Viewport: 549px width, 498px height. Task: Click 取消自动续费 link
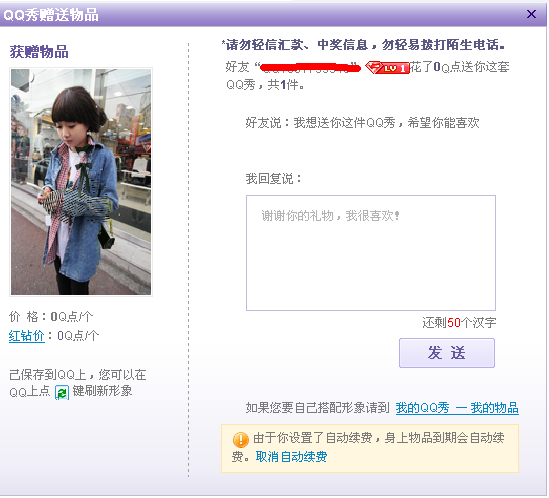pyautogui.click(x=291, y=457)
